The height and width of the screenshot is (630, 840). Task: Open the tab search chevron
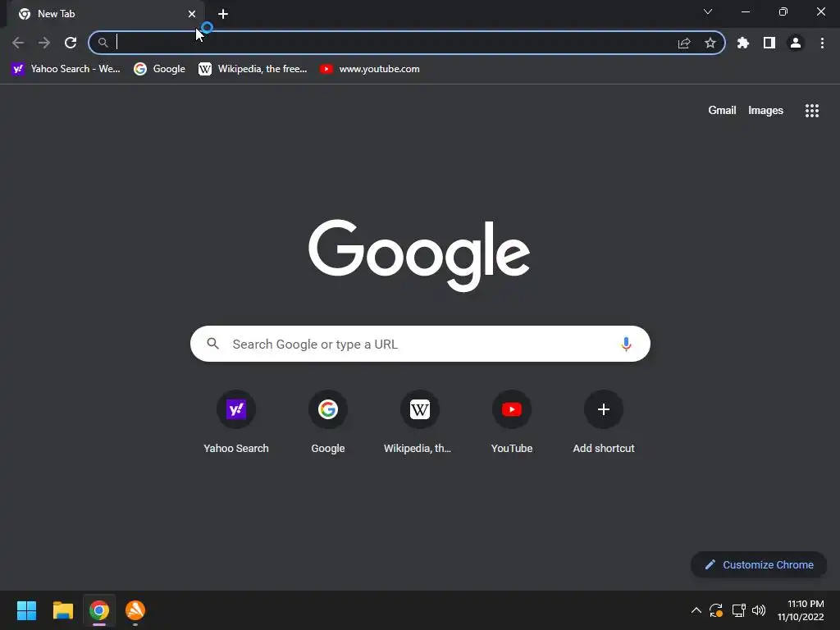click(708, 11)
